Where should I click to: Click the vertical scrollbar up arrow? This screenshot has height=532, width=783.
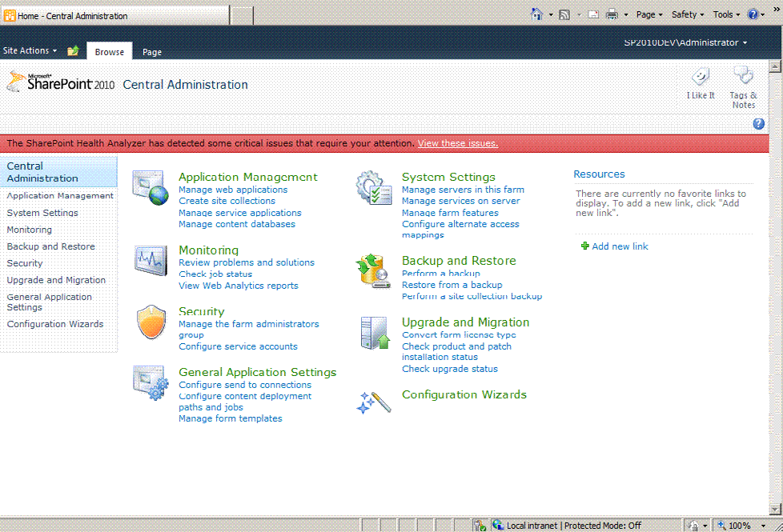pos(775,66)
